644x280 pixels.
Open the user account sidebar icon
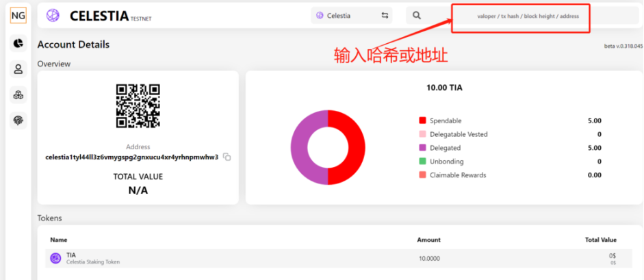(18, 68)
